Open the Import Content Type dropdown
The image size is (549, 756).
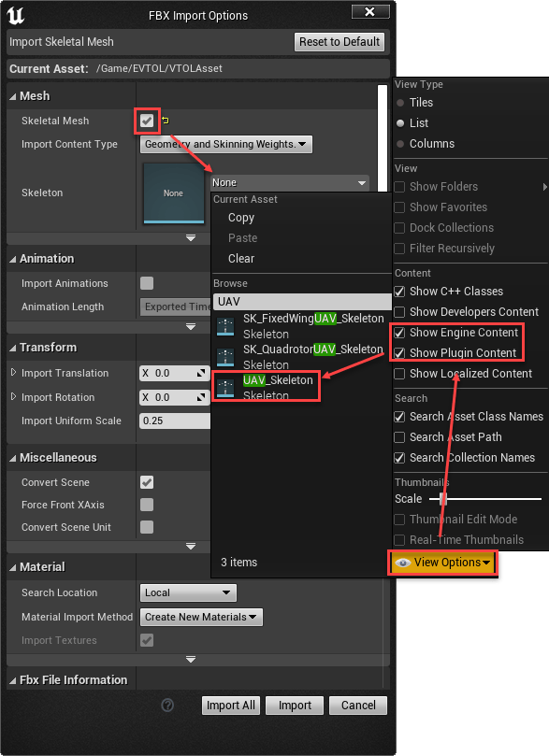point(225,144)
